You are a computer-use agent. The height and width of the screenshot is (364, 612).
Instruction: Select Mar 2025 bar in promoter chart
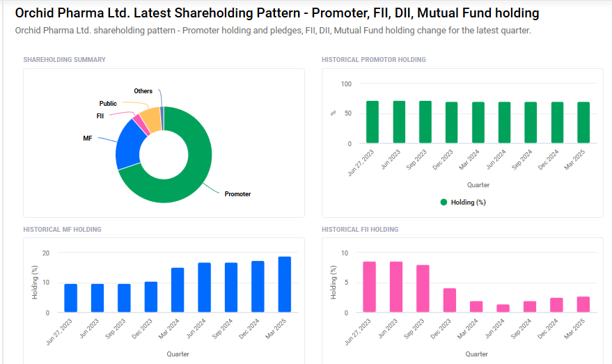[x=583, y=122]
